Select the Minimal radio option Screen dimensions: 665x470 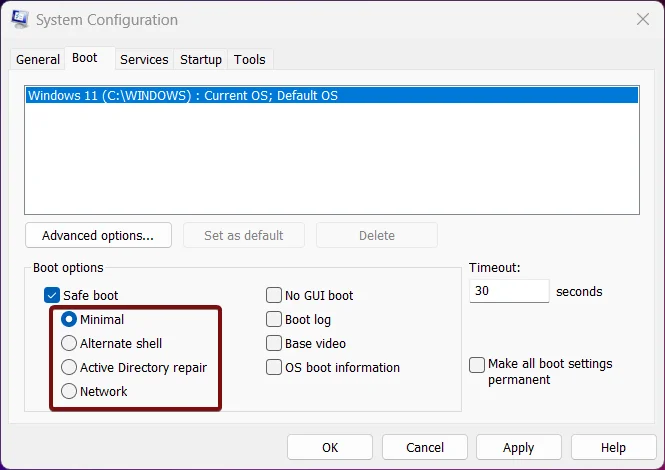(x=69, y=319)
